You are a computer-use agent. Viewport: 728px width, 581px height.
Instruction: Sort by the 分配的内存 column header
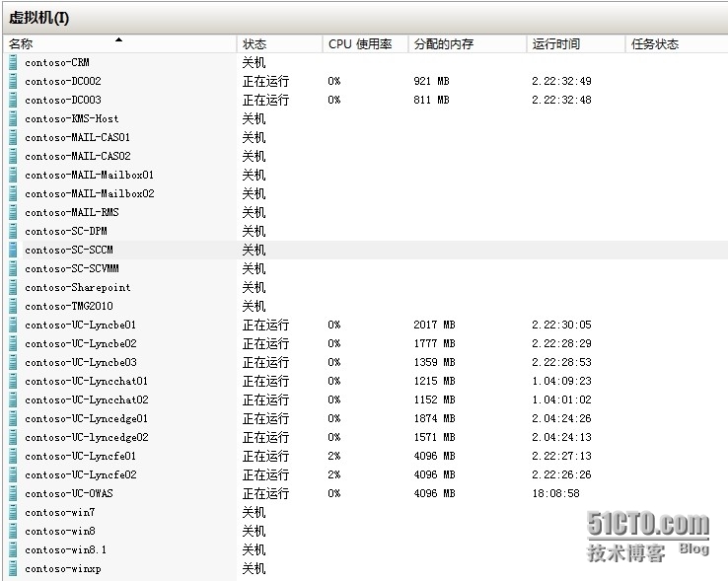[468, 44]
